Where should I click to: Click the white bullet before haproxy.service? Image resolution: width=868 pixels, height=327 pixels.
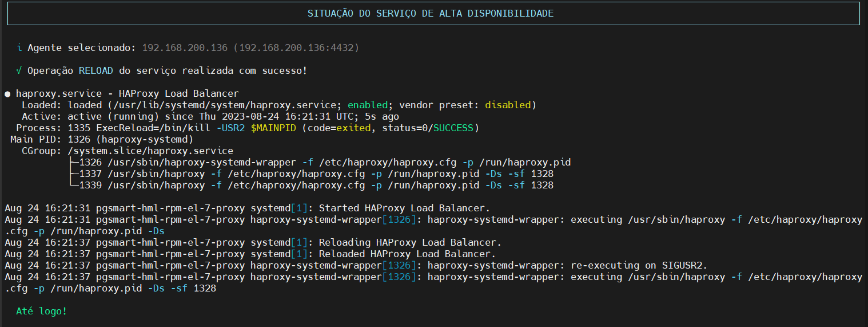[x=7, y=93]
